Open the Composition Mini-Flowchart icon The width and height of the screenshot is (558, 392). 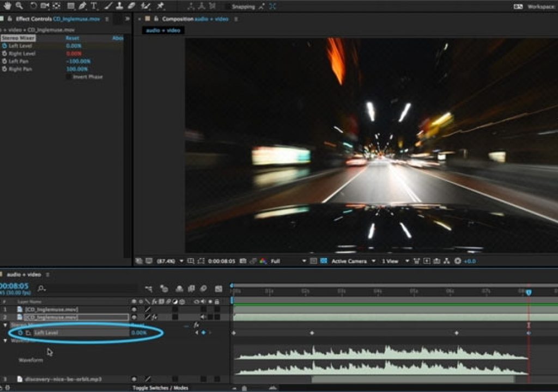click(x=149, y=289)
